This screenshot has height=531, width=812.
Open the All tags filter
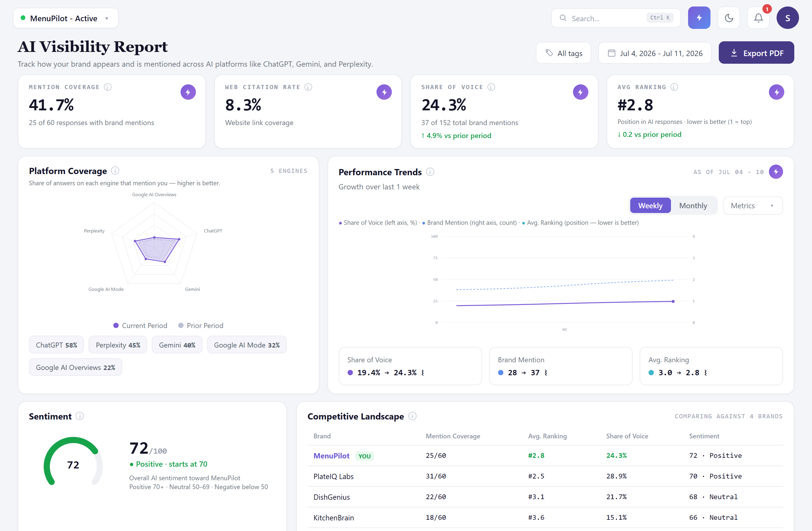coord(564,53)
